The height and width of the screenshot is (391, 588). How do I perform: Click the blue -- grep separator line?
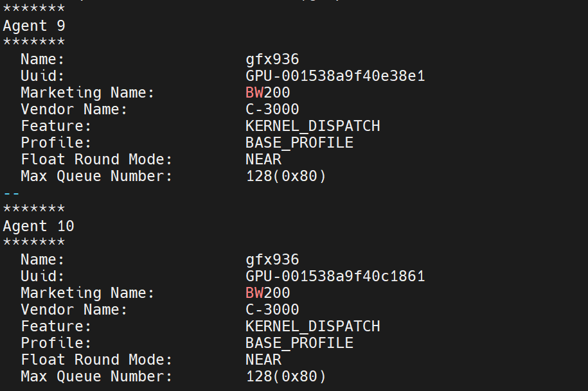(x=12, y=194)
